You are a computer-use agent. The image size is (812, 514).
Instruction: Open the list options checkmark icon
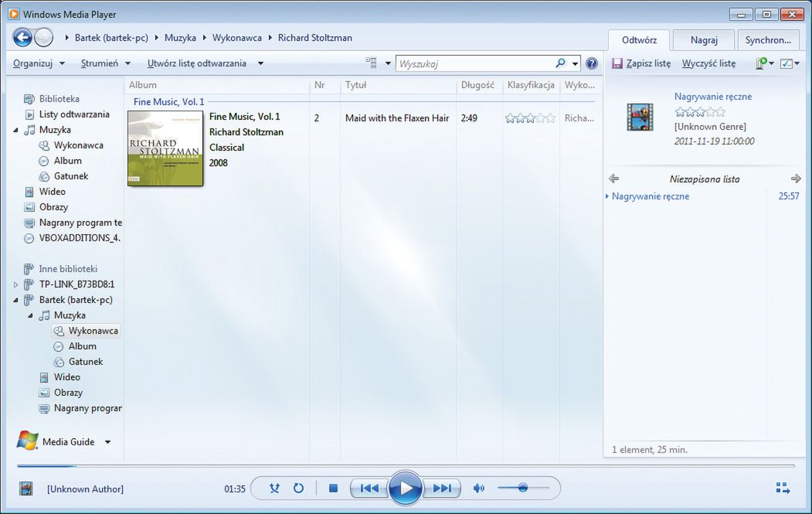pyautogui.click(x=786, y=63)
